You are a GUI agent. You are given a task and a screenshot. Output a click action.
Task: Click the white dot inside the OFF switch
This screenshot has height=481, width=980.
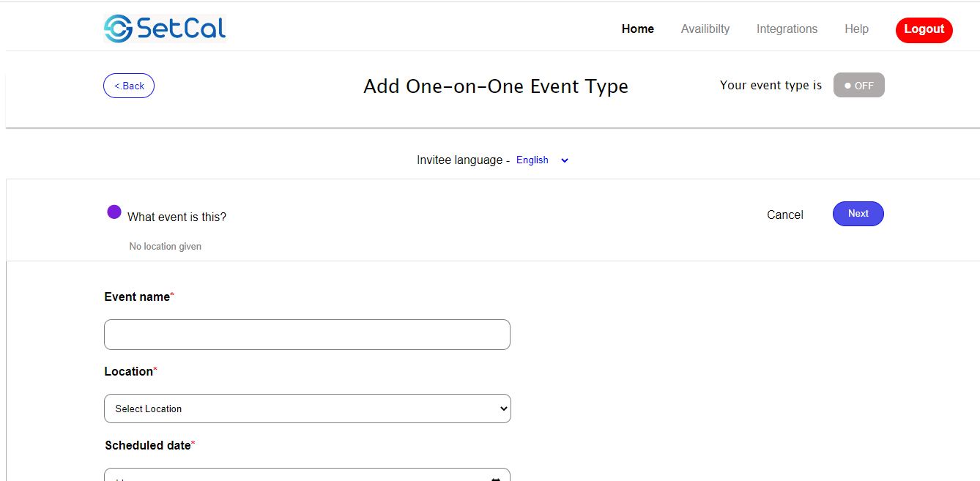(x=847, y=85)
